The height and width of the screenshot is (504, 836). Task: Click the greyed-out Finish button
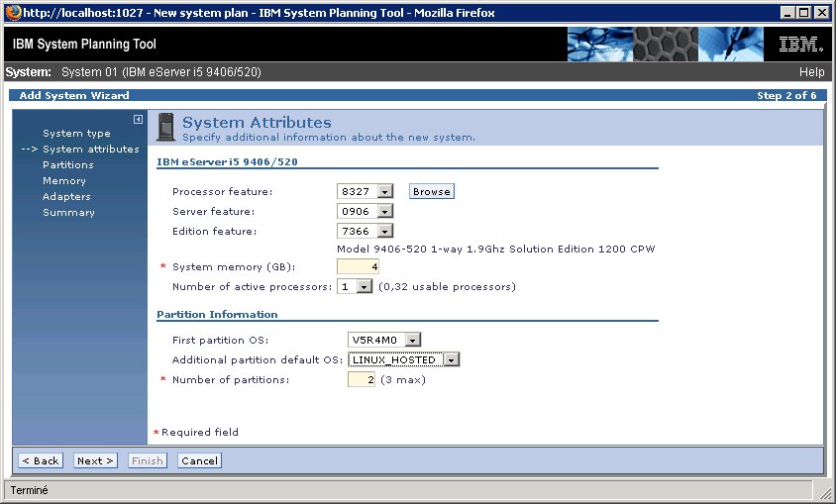coord(148,460)
